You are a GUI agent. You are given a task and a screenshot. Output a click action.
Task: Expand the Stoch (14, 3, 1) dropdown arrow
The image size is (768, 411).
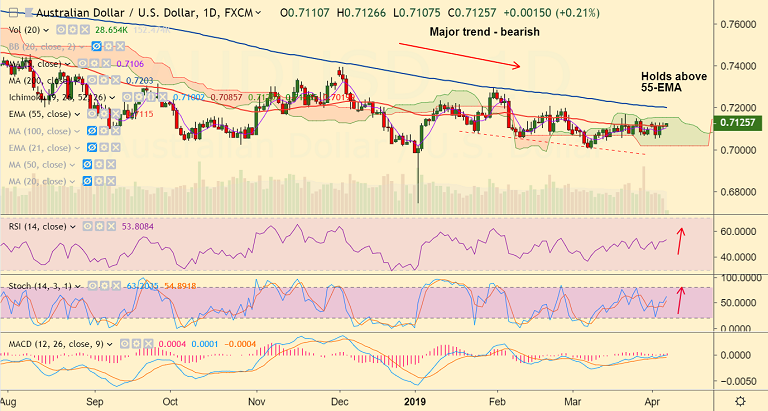point(77,286)
